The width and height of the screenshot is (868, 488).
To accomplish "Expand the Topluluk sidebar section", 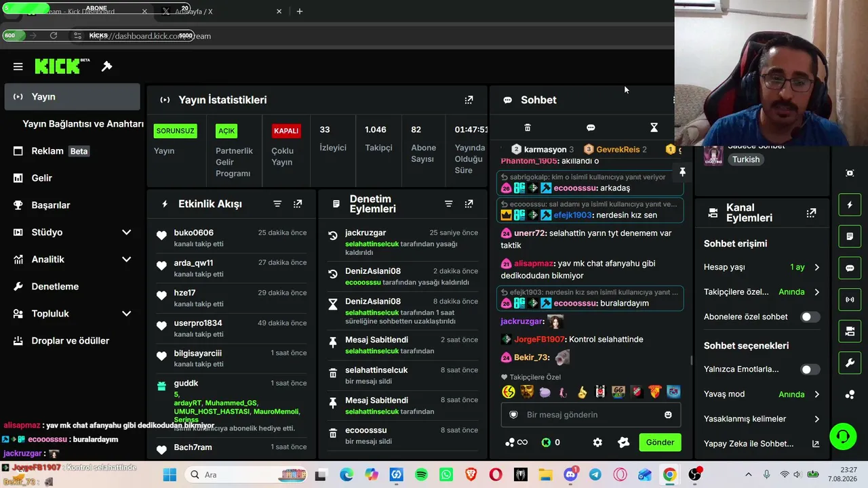I will tap(126, 314).
